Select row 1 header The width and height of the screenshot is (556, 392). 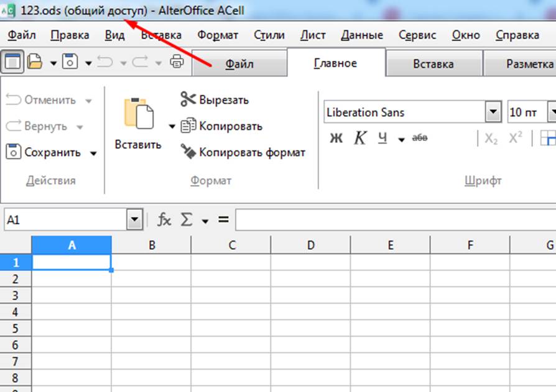click(x=16, y=262)
